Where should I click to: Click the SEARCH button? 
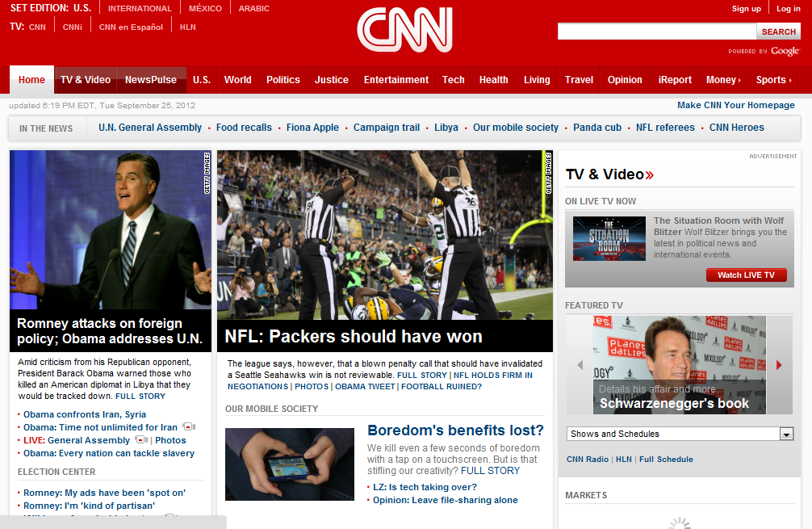(x=778, y=31)
